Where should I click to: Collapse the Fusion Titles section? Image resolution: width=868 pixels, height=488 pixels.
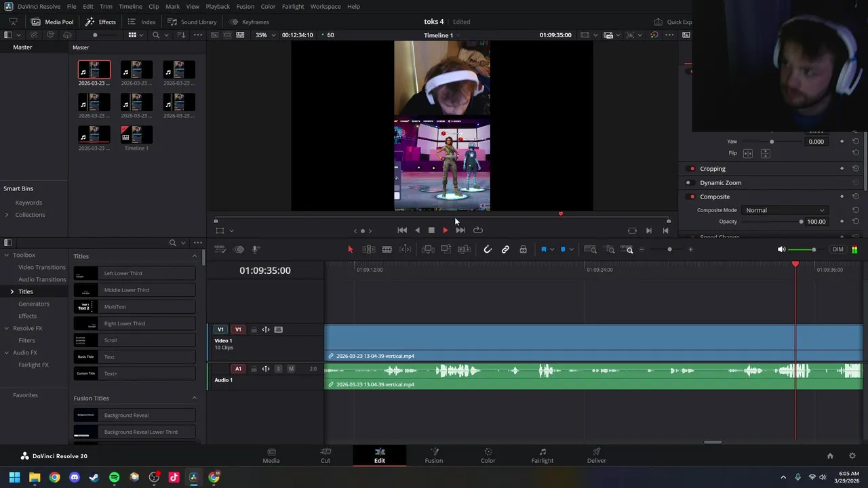(195, 398)
